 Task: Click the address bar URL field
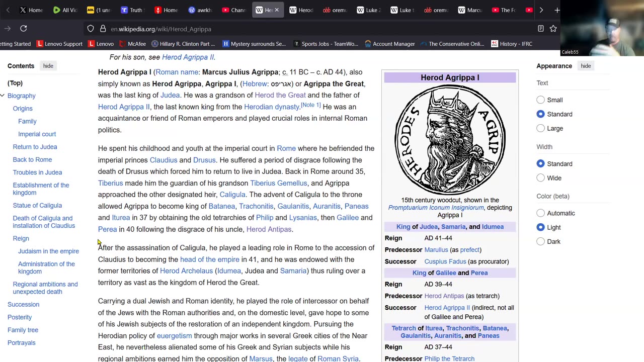pyautogui.click(x=322, y=29)
